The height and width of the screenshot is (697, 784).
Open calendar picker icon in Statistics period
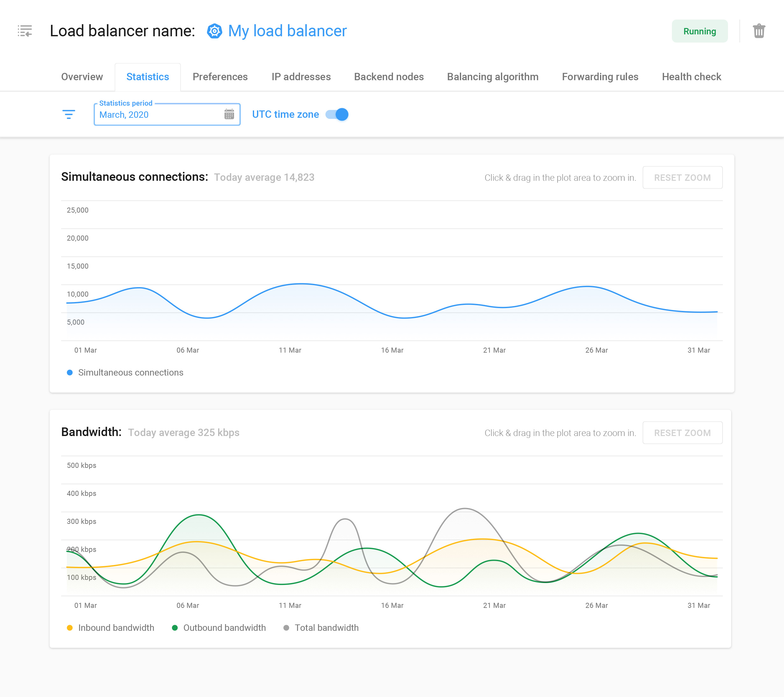pos(229,114)
